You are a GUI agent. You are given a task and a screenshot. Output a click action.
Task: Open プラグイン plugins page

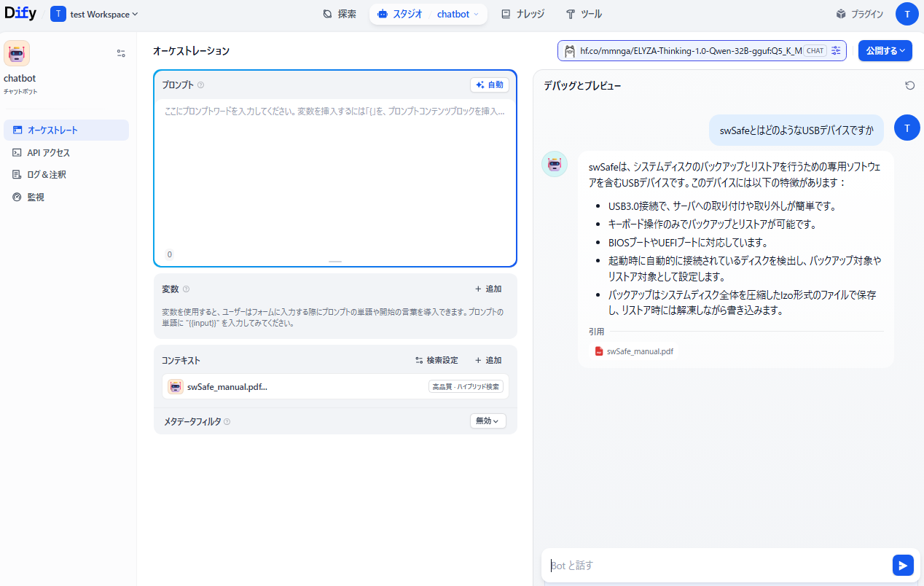tap(860, 14)
